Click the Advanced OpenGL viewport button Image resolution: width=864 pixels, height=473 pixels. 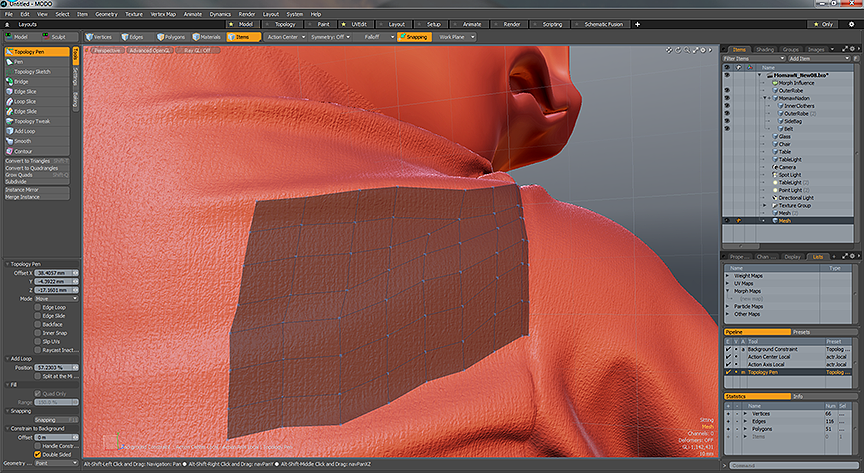coord(150,50)
